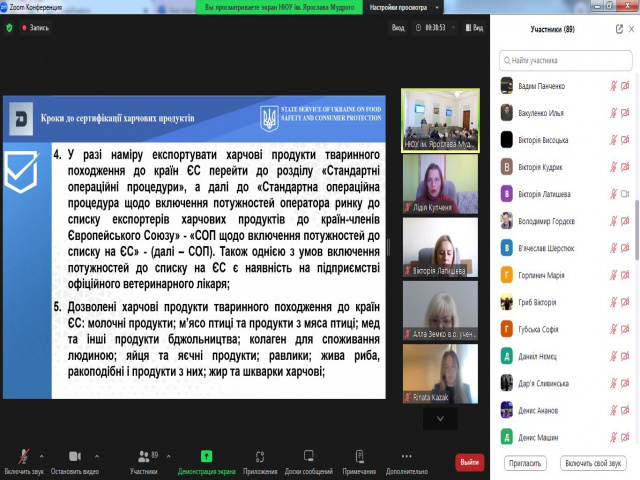Open Дополнительно three-dots menu

point(406,456)
